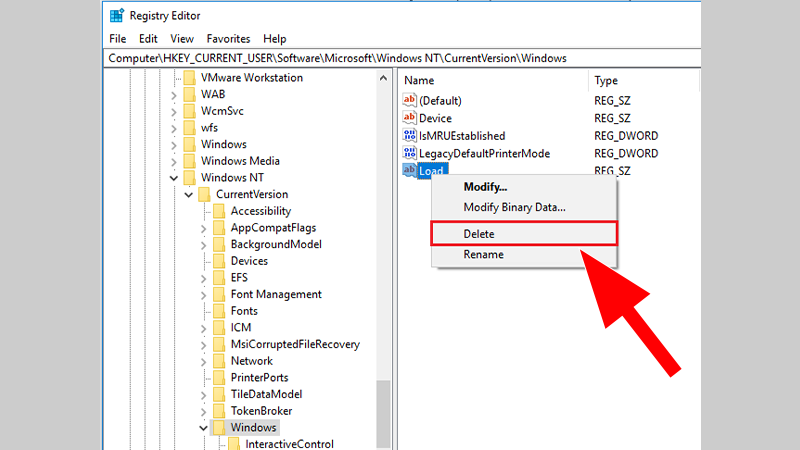Select the WcmSvc folder icon
Viewport: 800px width, 450px height.
click(x=189, y=111)
